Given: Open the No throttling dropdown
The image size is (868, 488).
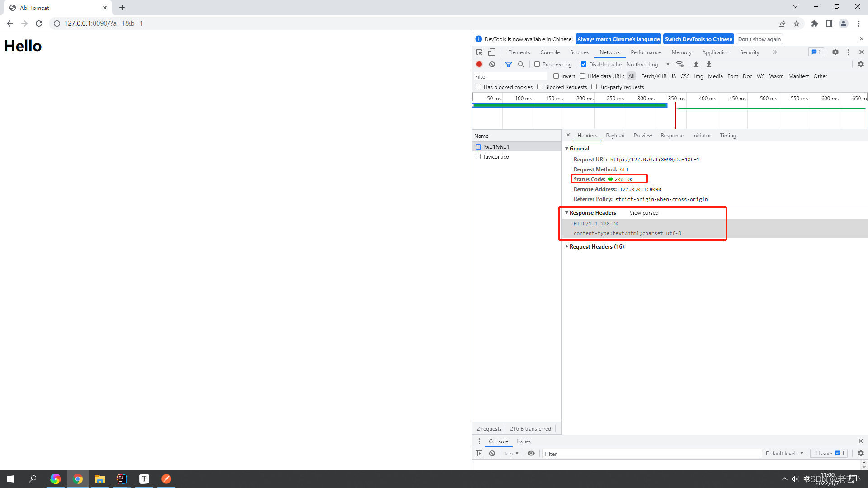Looking at the screenshot, I should click(648, 64).
